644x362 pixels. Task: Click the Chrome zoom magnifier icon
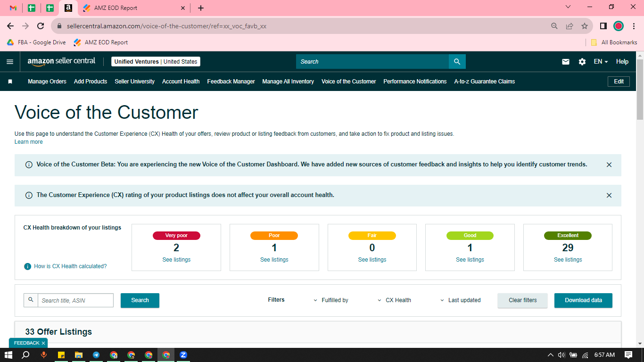point(554,26)
